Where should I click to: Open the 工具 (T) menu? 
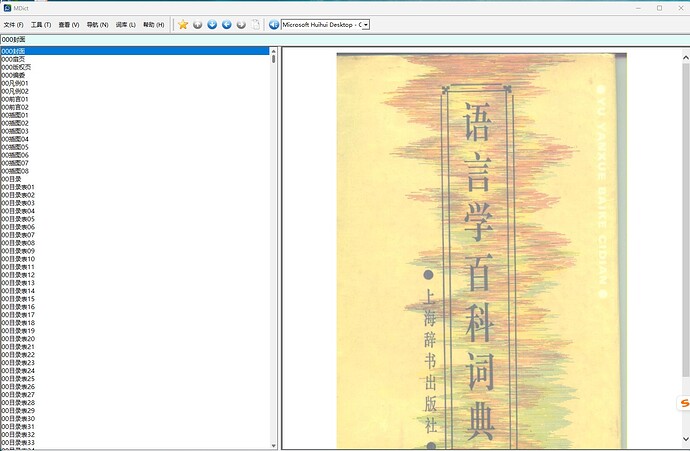click(x=41, y=24)
